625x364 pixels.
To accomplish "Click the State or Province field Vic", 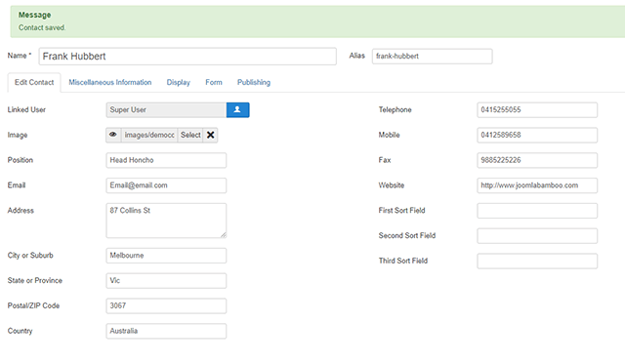I will point(166,280).
